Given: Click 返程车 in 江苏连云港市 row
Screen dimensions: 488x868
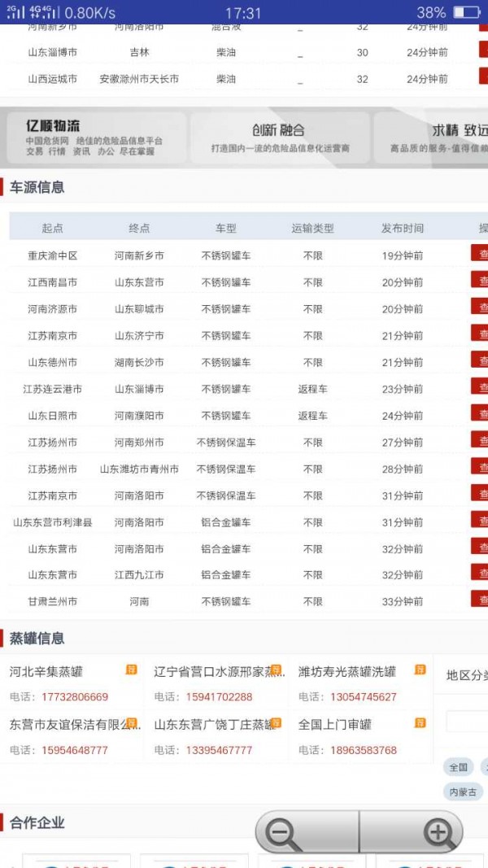Looking at the screenshot, I should click(x=312, y=389).
